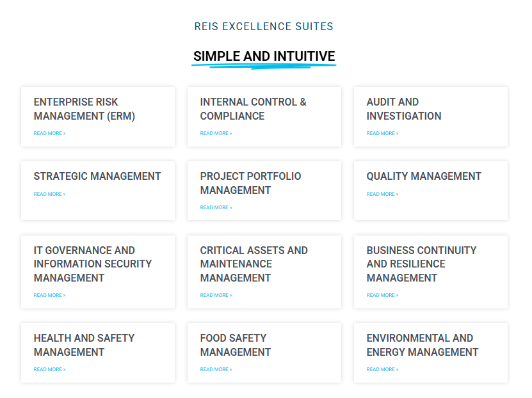Click the Project Portfolio Management heading
The height and width of the screenshot is (398, 532).
point(250,183)
